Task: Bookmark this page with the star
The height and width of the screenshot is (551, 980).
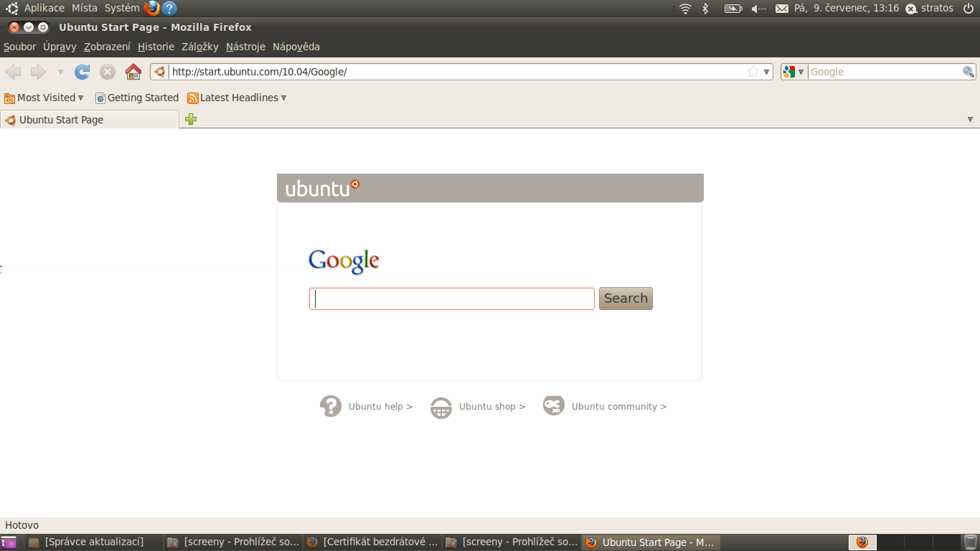Action: point(753,72)
